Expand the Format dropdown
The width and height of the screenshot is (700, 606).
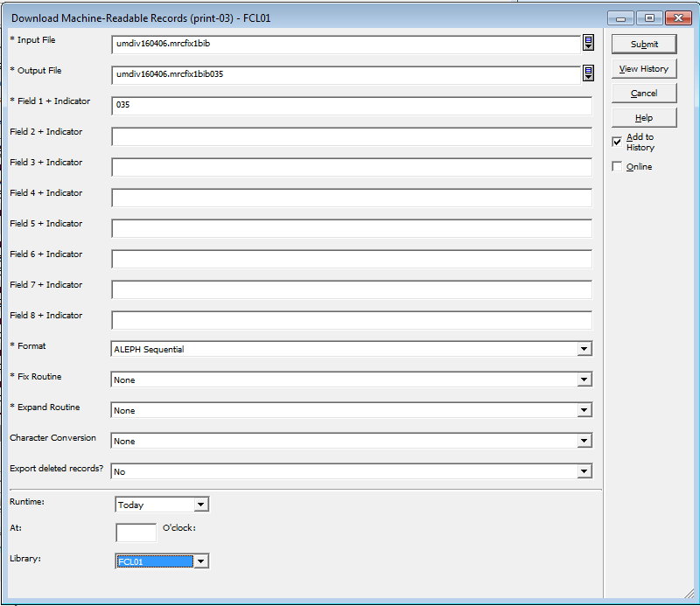point(584,349)
